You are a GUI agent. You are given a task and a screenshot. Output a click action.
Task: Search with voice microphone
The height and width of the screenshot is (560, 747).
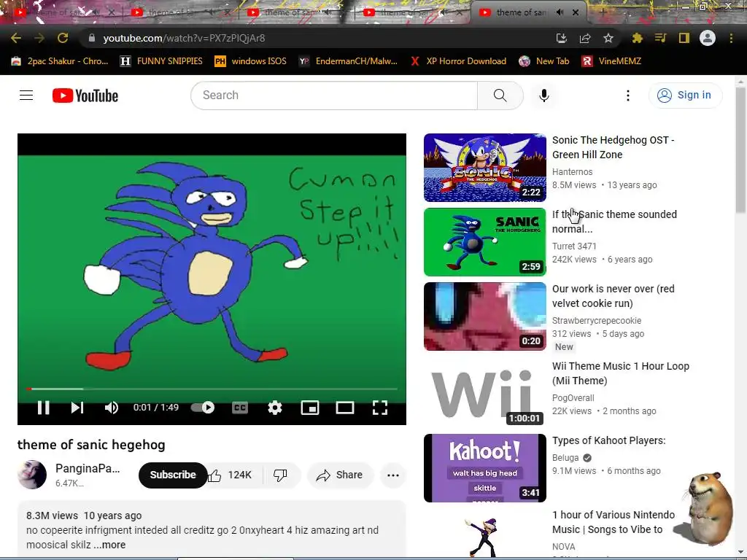[x=544, y=96]
